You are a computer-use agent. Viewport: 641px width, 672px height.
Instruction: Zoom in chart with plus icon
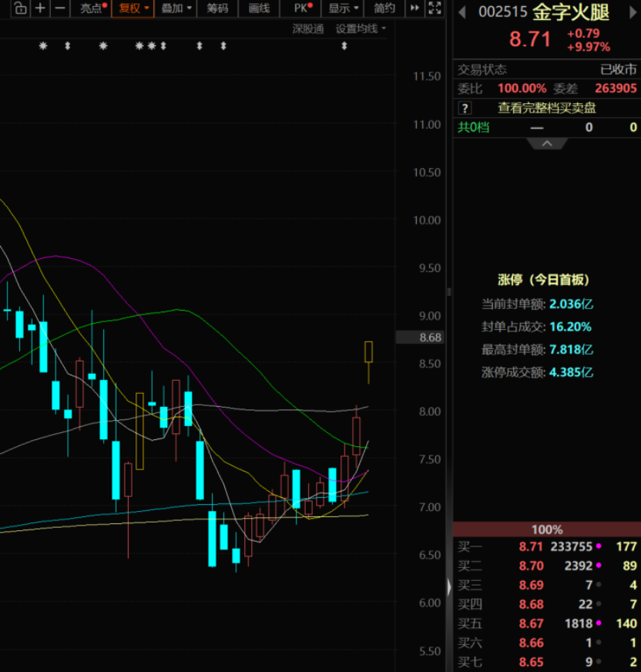pyautogui.click(x=40, y=8)
